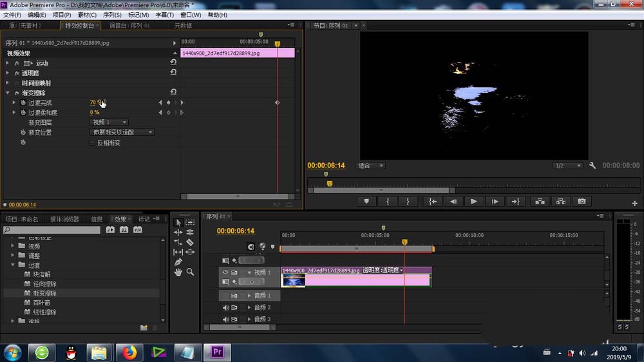Screen dimensions: 644x362
Task: Switch to the 调音台: 序列 01 tab
Action: [129, 26]
